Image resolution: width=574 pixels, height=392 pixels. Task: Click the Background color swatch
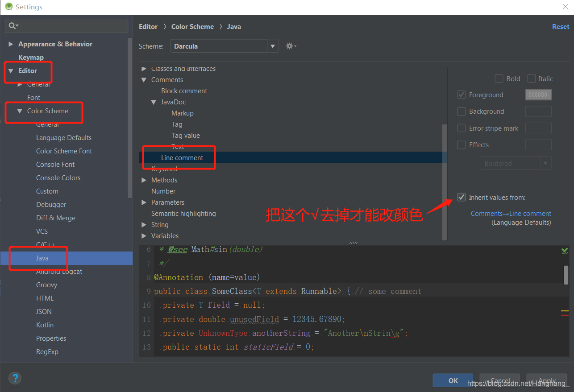click(x=538, y=111)
